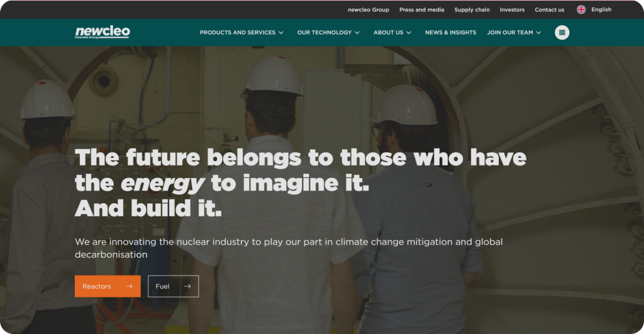
Task: Click the arrow icon on Reactors button
Action: 130,286
